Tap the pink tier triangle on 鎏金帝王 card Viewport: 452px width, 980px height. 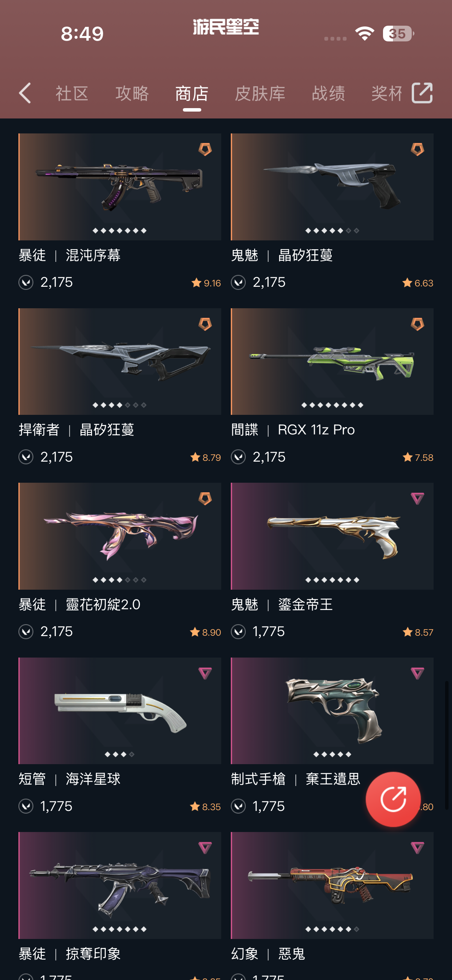tap(417, 498)
